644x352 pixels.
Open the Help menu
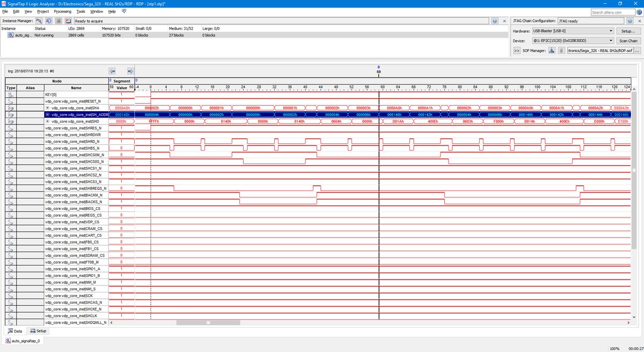tap(112, 11)
